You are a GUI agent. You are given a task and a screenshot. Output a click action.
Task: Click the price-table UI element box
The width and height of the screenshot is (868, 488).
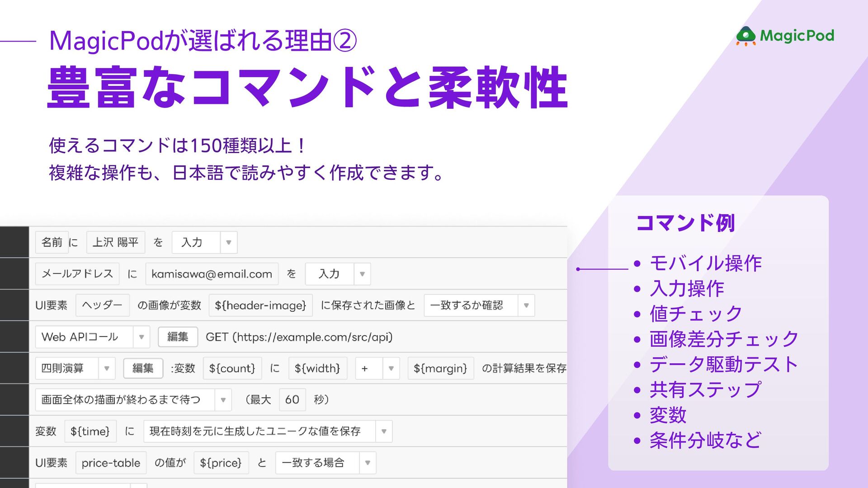pyautogui.click(x=111, y=463)
